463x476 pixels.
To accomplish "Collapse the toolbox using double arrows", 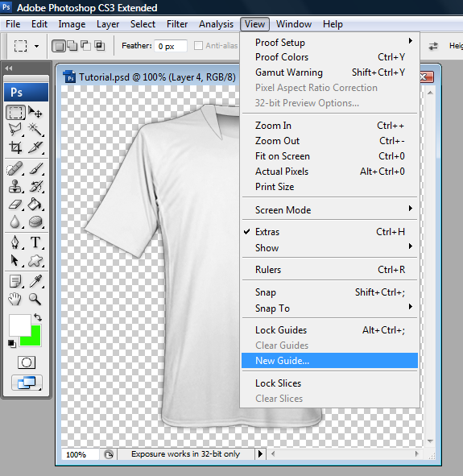I will click(9, 68).
